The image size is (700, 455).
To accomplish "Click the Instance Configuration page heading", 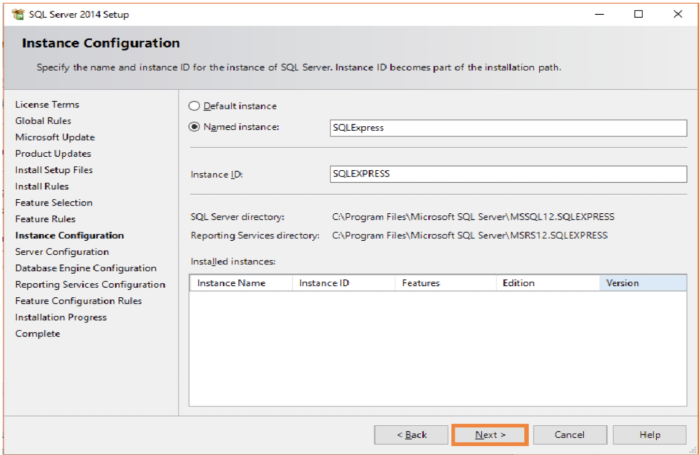I will [101, 43].
